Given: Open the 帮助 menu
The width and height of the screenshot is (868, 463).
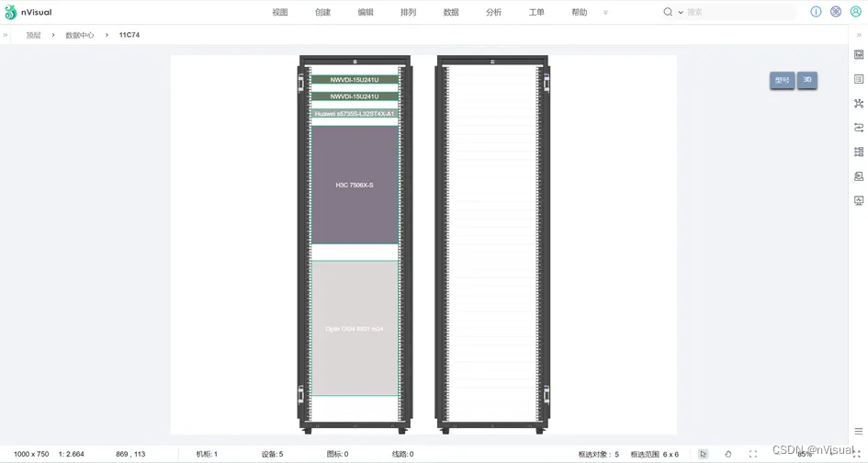Looking at the screenshot, I should [579, 12].
